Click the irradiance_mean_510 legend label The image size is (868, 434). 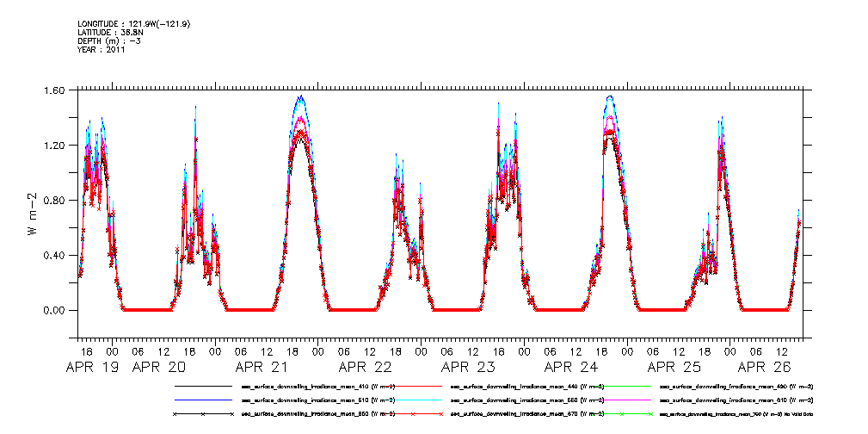tap(317, 400)
